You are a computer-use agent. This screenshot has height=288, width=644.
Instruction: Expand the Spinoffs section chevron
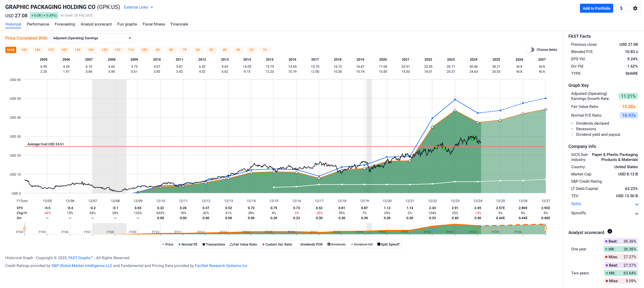pos(637,214)
